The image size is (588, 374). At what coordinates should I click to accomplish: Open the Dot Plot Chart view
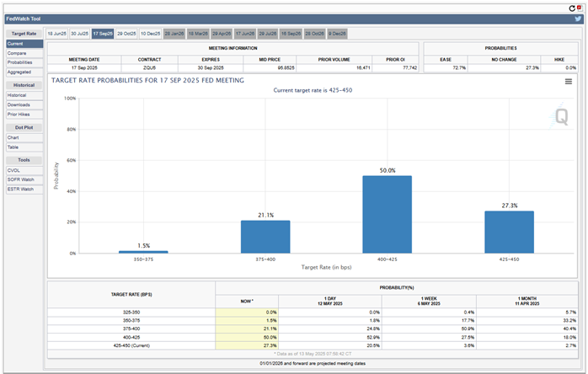[13, 137]
